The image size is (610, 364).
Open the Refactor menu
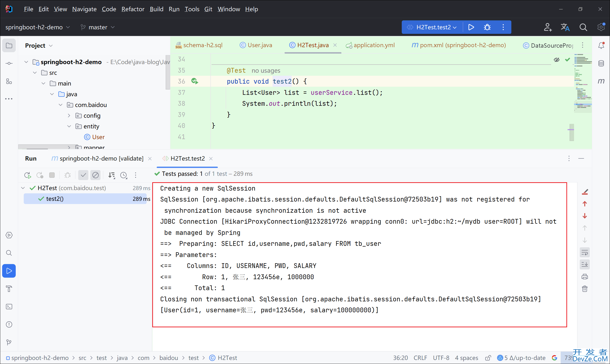(x=133, y=9)
